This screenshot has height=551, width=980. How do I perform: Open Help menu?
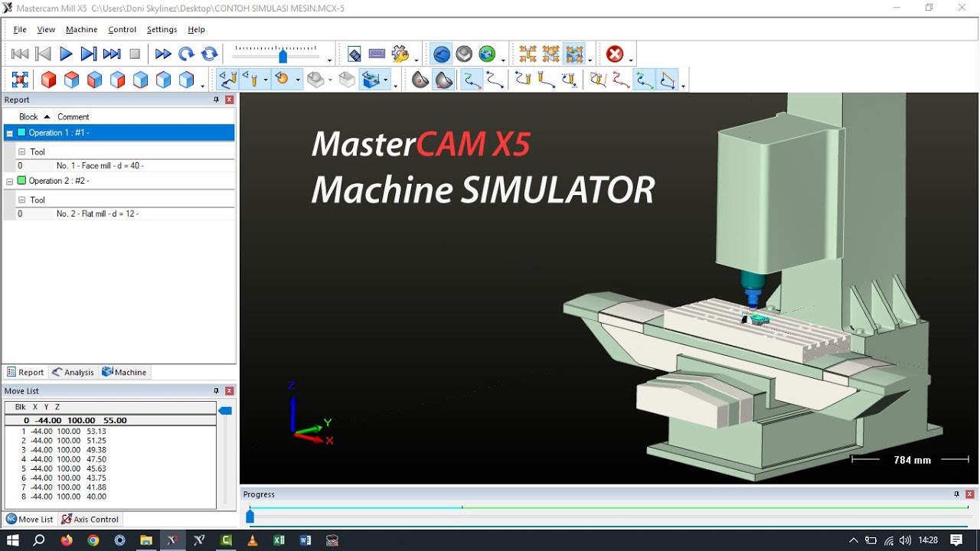click(196, 29)
